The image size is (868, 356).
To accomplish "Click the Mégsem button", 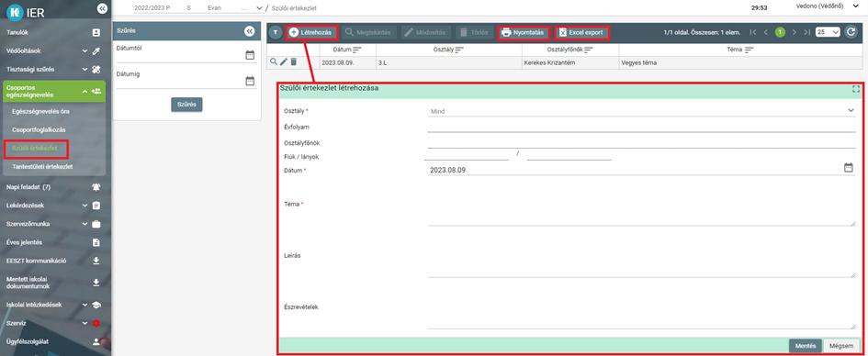I will [x=841, y=346].
